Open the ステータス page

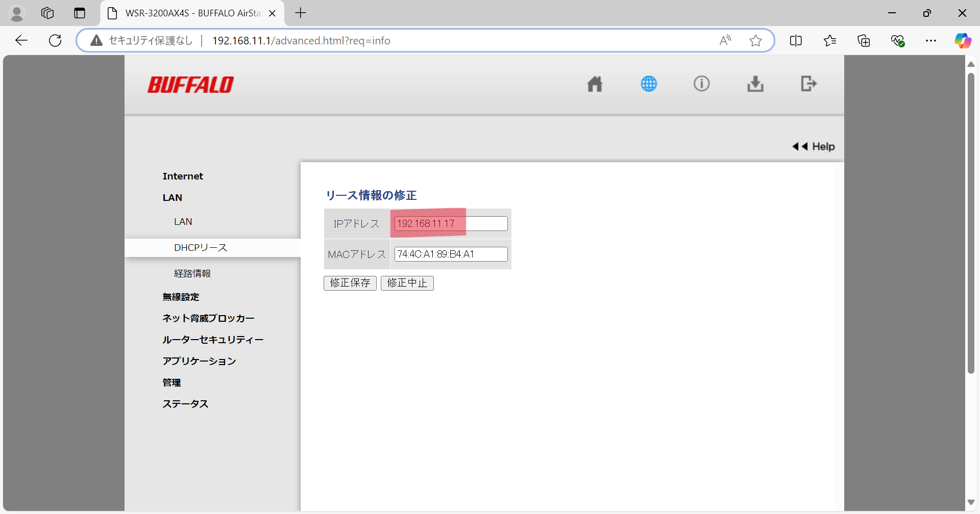[185, 403]
